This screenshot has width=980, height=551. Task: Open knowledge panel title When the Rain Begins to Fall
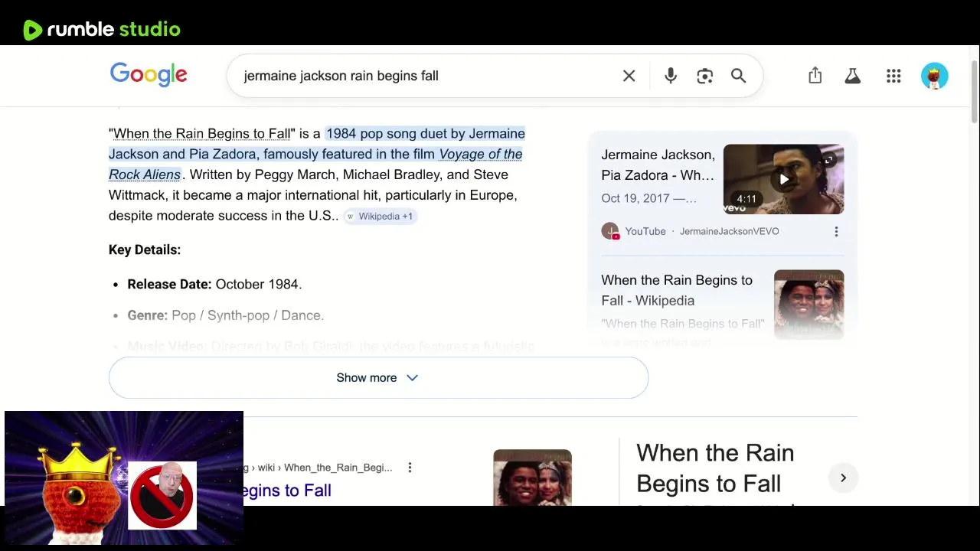point(715,468)
